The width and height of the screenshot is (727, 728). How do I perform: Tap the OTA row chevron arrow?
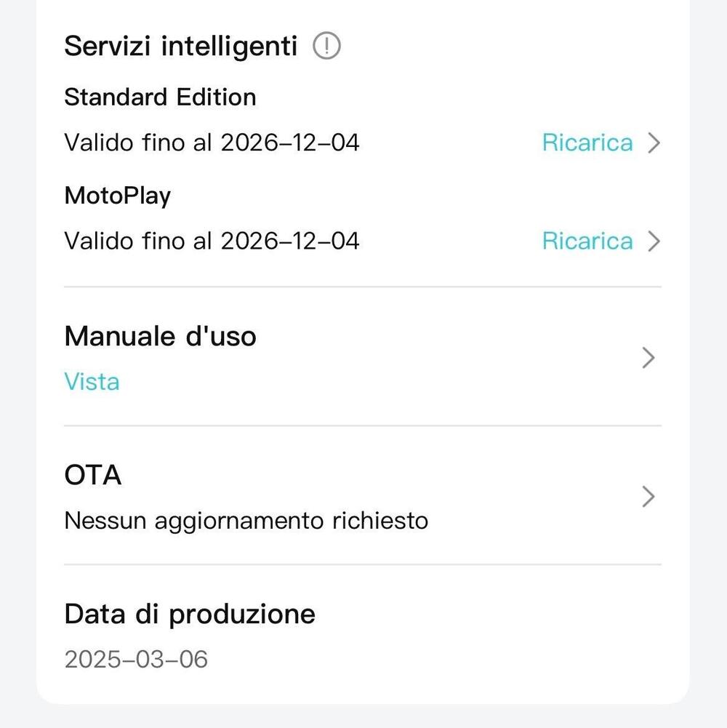pos(648,497)
